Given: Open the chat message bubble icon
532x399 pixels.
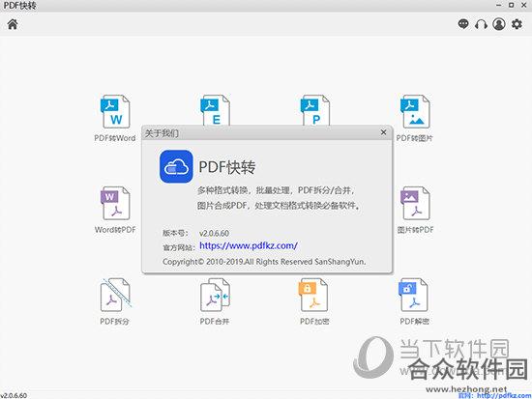Looking at the screenshot, I should pyautogui.click(x=463, y=24).
